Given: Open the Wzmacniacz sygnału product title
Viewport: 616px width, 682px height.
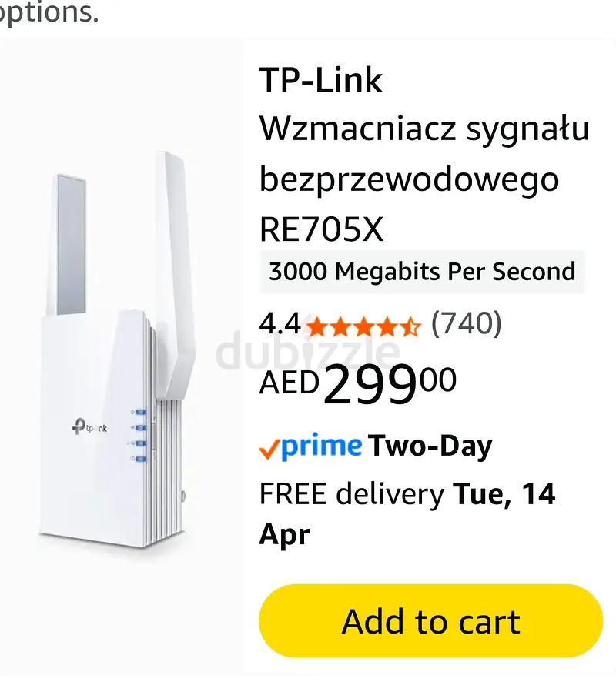Looking at the screenshot, I should coord(424,179).
